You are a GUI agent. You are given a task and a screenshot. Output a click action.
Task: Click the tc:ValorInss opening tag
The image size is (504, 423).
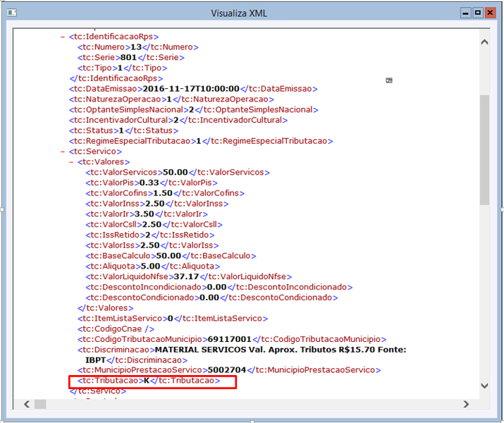[116, 204]
